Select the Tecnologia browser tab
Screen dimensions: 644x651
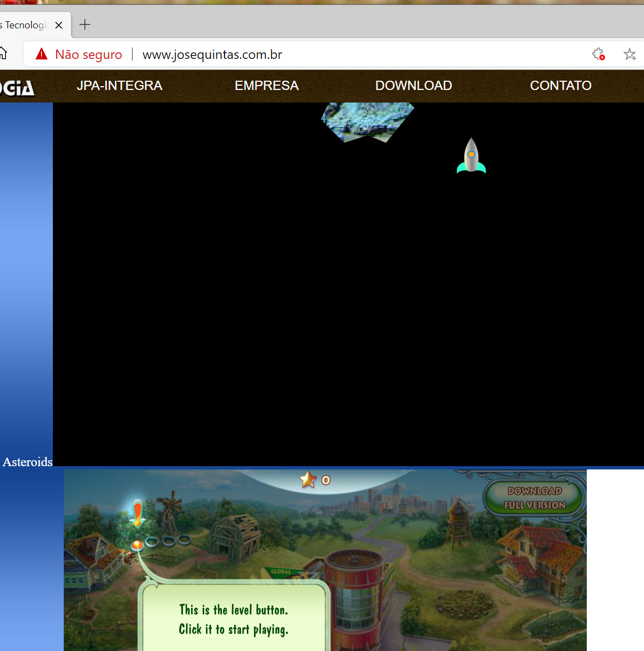coord(25,25)
